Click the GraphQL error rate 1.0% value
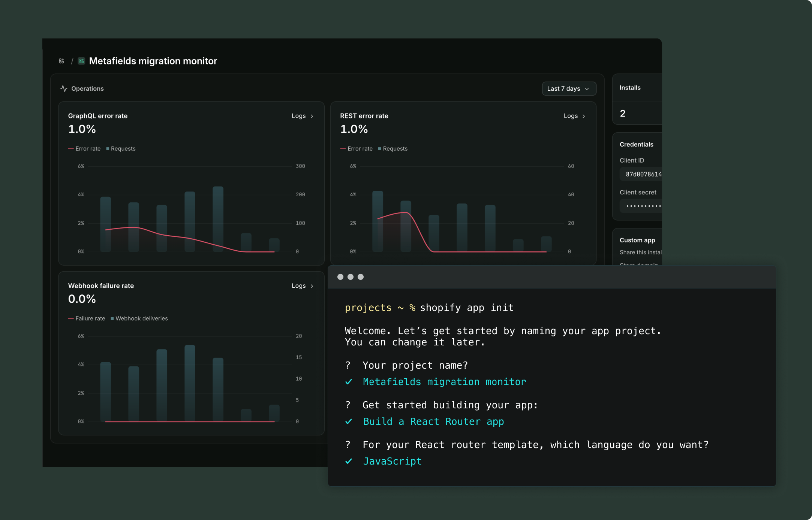812x520 pixels. pyautogui.click(x=82, y=129)
